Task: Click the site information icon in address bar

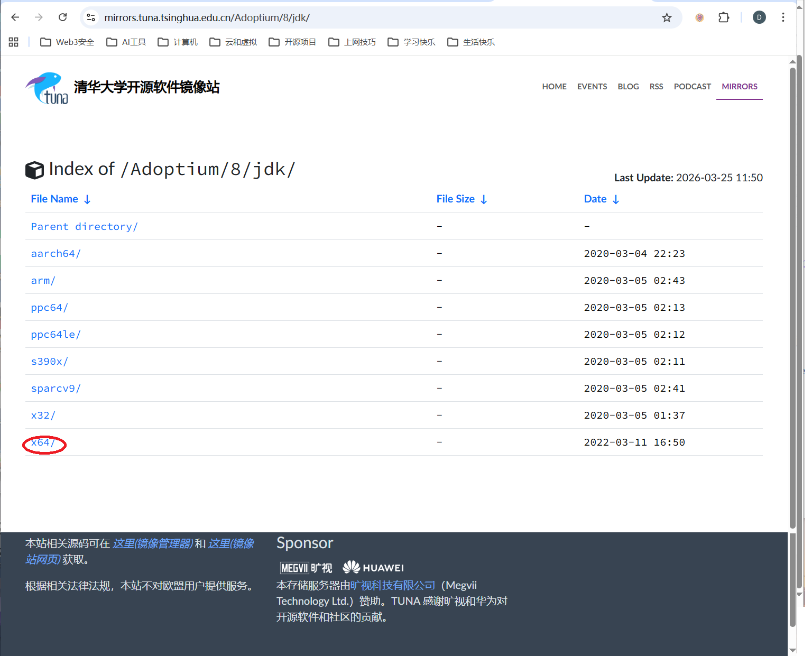Action: (x=91, y=17)
